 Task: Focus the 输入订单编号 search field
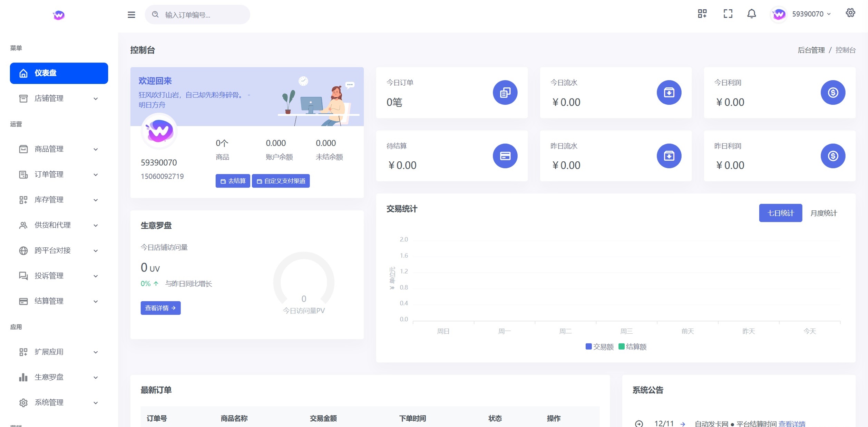coord(197,15)
